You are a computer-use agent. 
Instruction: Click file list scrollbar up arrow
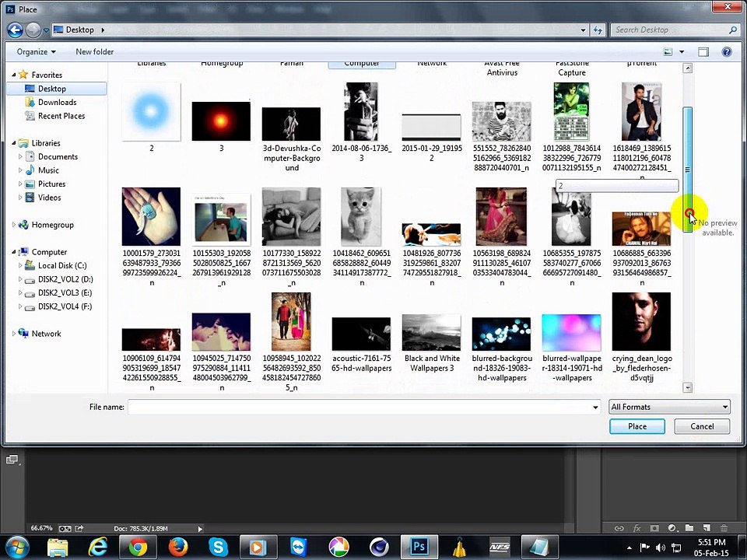[x=687, y=68]
